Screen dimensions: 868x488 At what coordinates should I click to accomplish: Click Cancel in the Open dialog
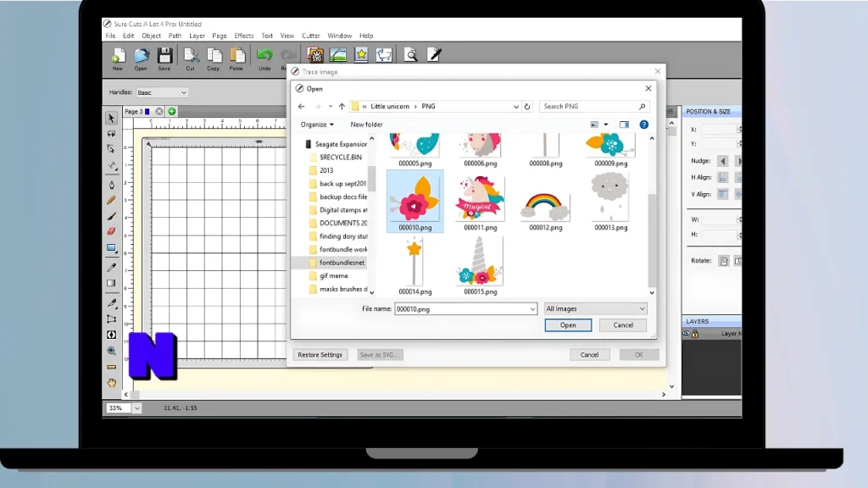pos(623,325)
